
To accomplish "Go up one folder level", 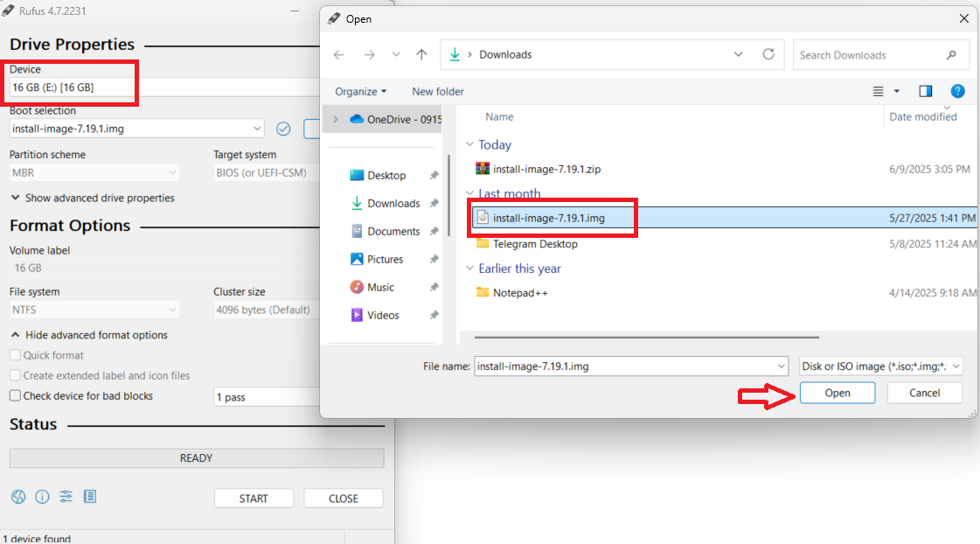I will point(421,54).
